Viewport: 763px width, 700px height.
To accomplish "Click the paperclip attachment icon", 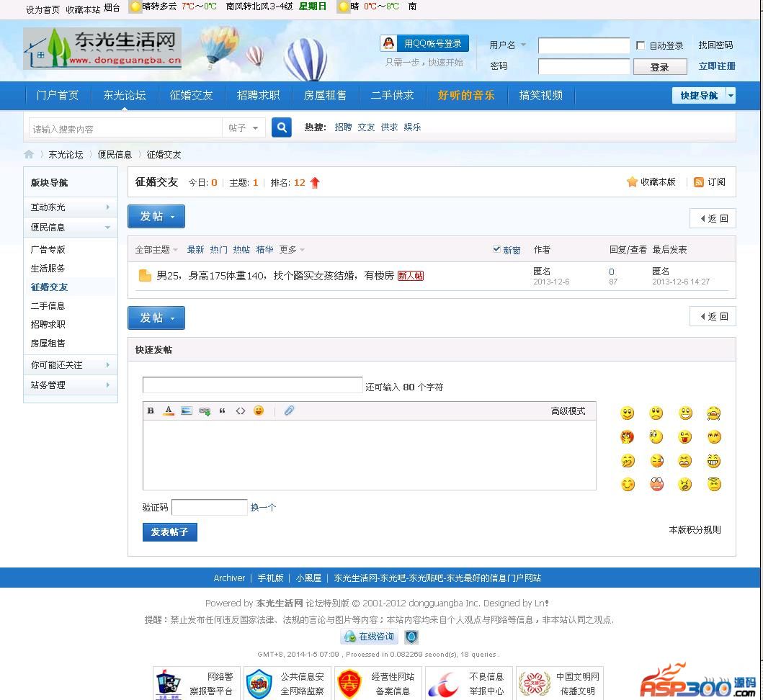I will 289,410.
